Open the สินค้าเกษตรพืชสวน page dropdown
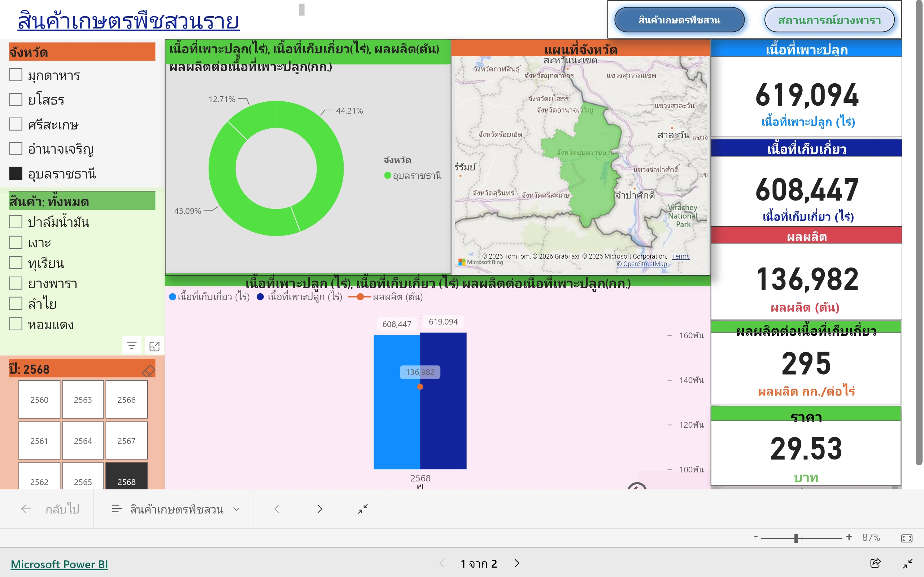 click(x=176, y=509)
